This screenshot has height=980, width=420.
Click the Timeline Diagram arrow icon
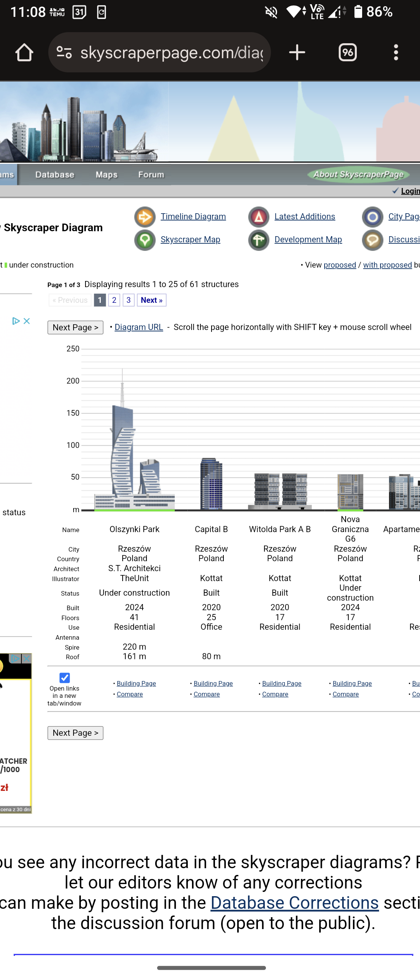click(145, 217)
